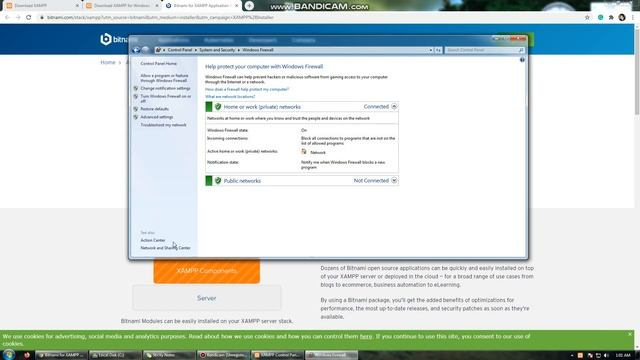640x360 pixels.
Task: Click Control Panel in the breadcrumb
Action: [x=180, y=50]
